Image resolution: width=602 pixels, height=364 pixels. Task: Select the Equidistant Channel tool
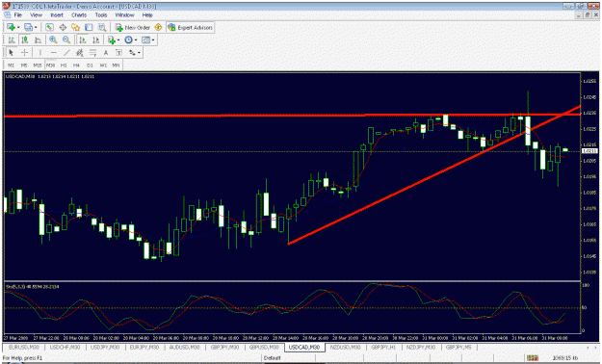(x=80, y=53)
